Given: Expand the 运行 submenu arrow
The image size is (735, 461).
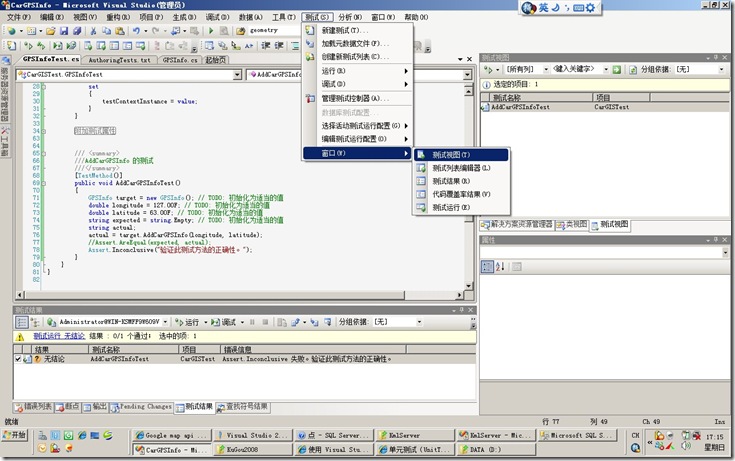Looking at the screenshot, I should [405, 71].
